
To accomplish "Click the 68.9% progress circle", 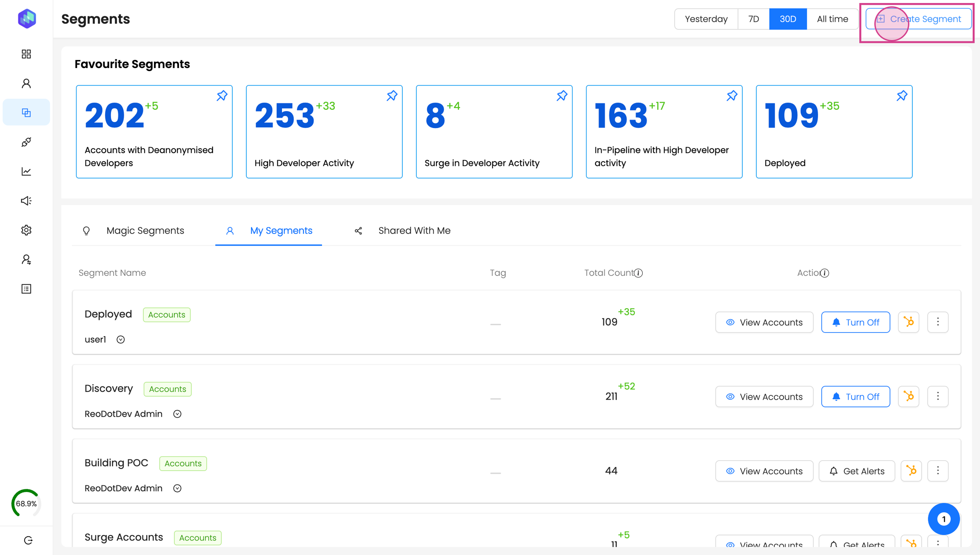I will (x=26, y=504).
